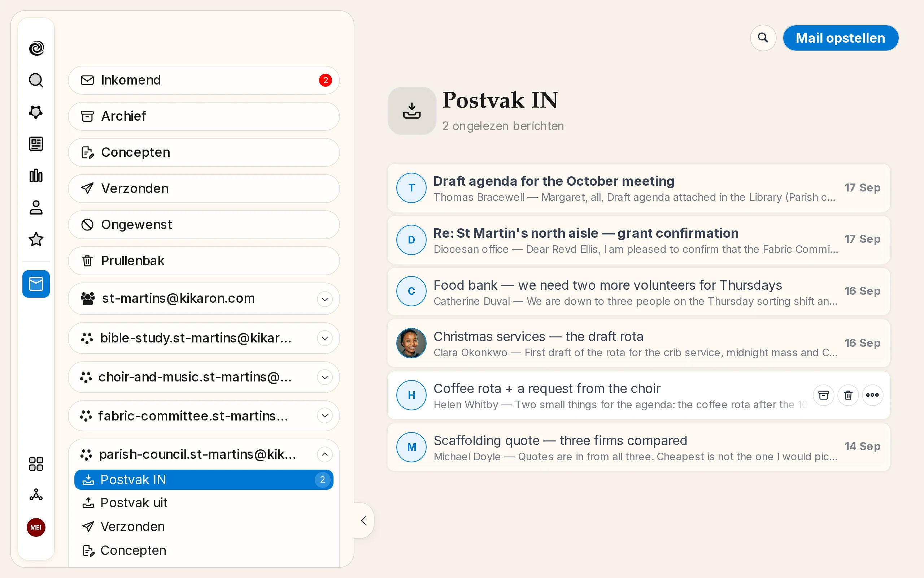
Task: Open the star favorites icon in left rail
Action: point(36,239)
